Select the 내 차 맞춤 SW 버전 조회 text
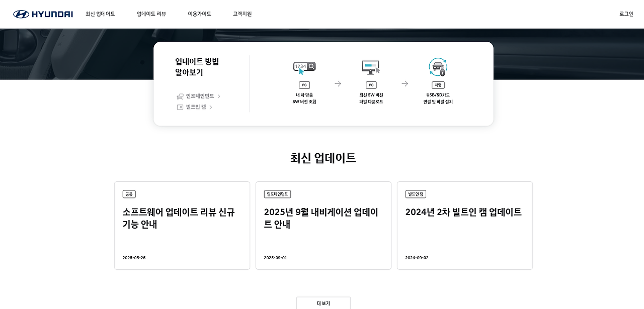Screen dimensions: 644x309 (304, 98)
